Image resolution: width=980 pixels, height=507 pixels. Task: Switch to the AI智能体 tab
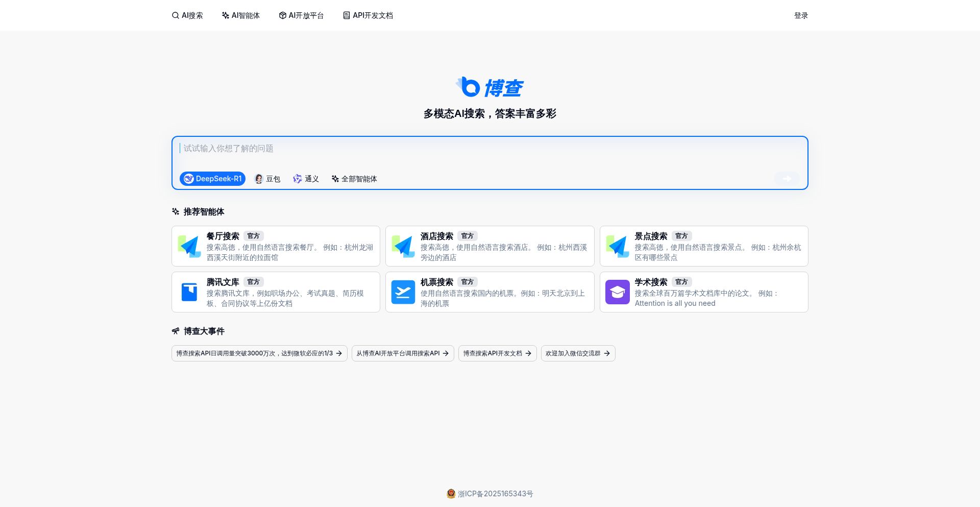(x=240, y=15)
